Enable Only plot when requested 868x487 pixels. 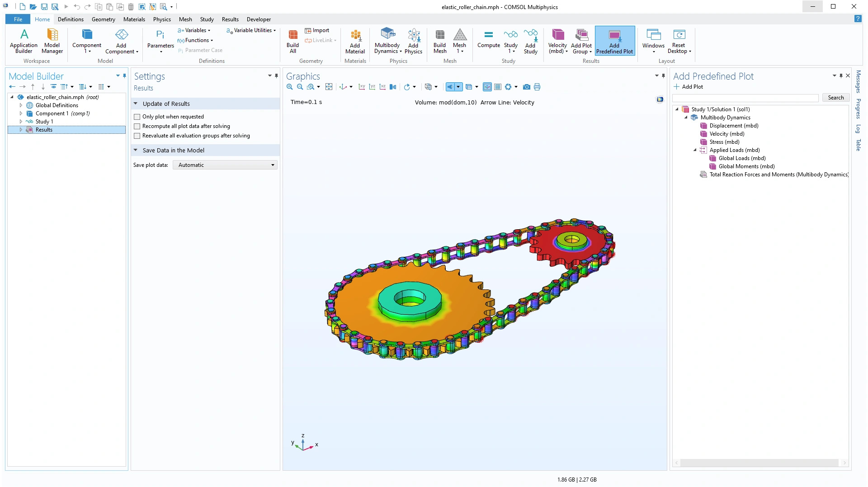tap(137, 117)
